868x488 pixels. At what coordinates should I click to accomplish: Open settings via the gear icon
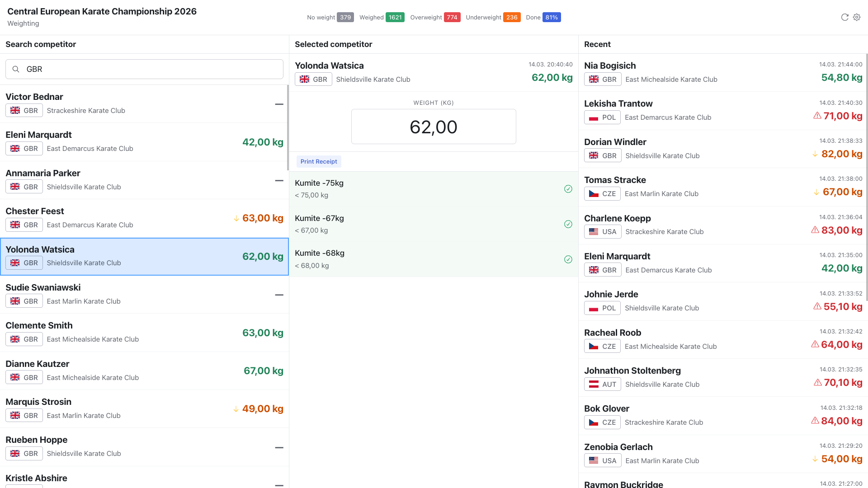tap(857, 17)
